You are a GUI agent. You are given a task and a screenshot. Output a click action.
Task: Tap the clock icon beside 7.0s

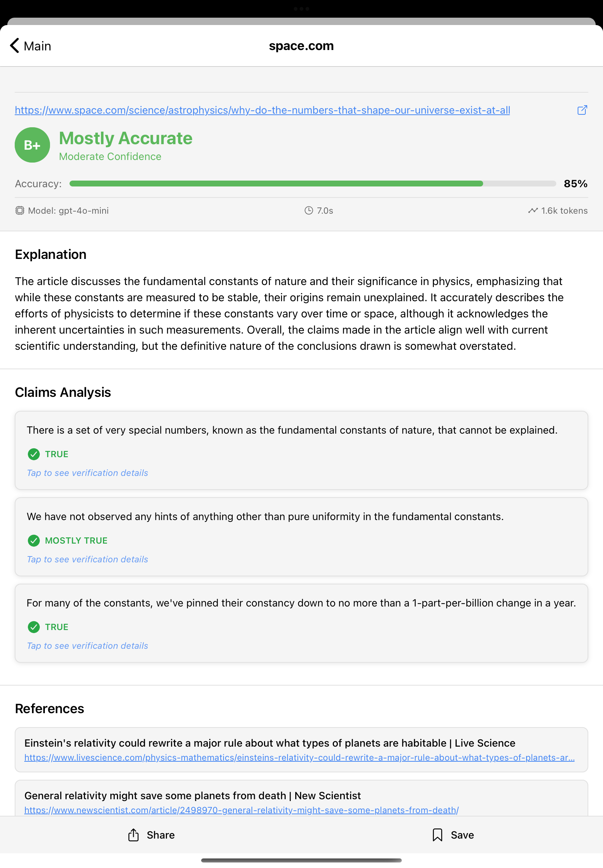(x=309, y=210)
